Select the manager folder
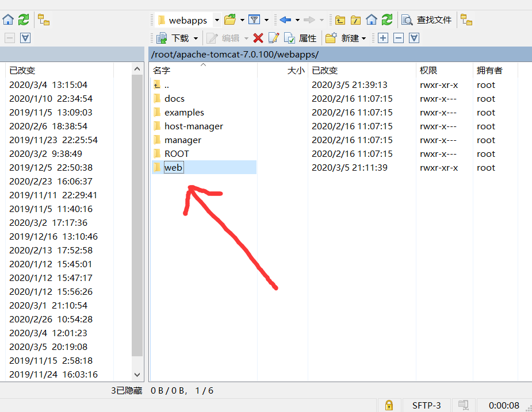Screen dimensions: 532x412 (x=183, y=140)
